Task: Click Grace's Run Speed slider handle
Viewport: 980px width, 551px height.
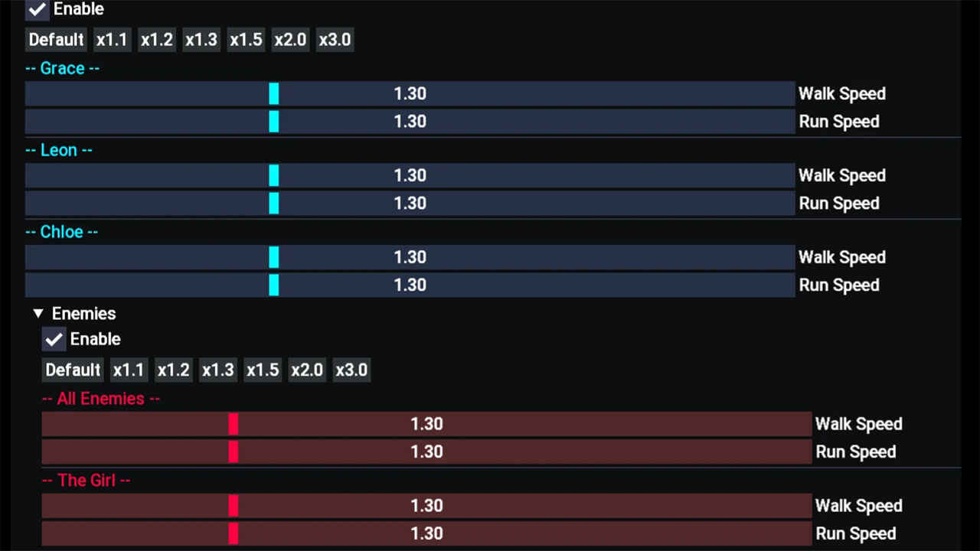Action: (x=274, y=122)
